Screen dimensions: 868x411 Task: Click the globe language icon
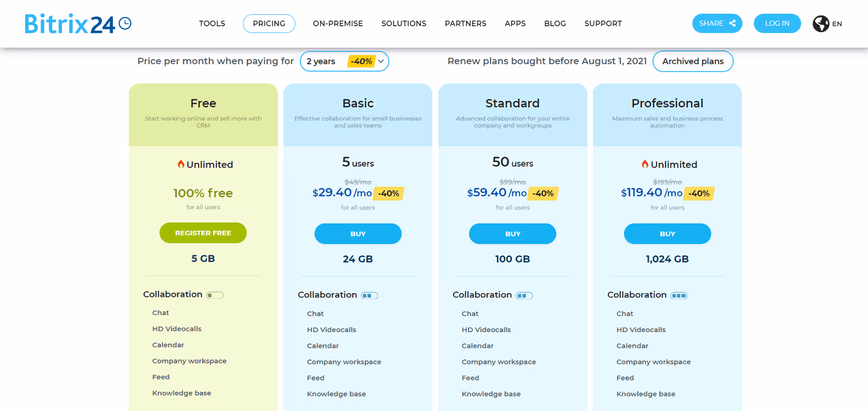tap(821, 24)
